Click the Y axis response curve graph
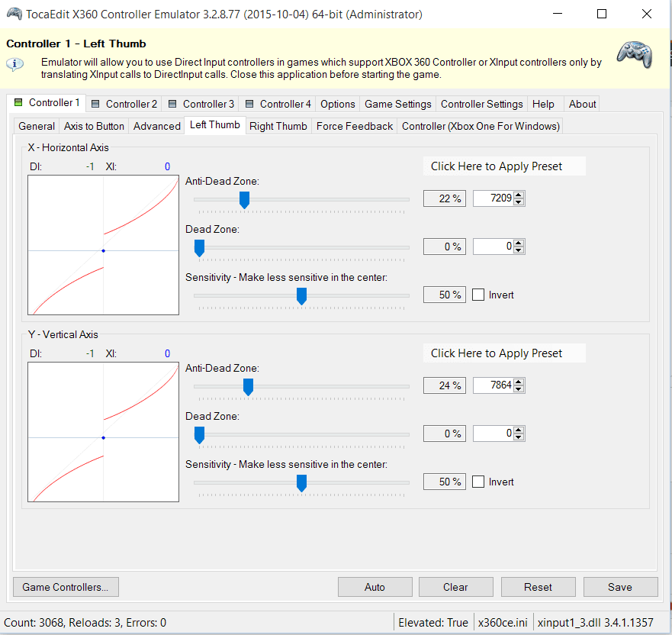 click(x=103, y=432)
